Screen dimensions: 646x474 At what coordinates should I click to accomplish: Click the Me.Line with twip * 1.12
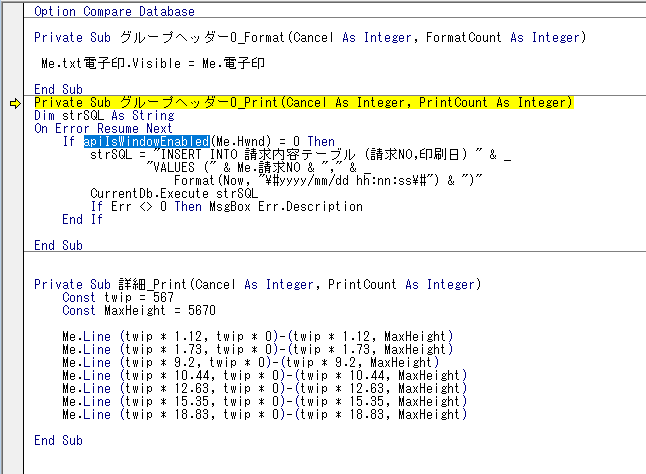(x=257, y=336)
